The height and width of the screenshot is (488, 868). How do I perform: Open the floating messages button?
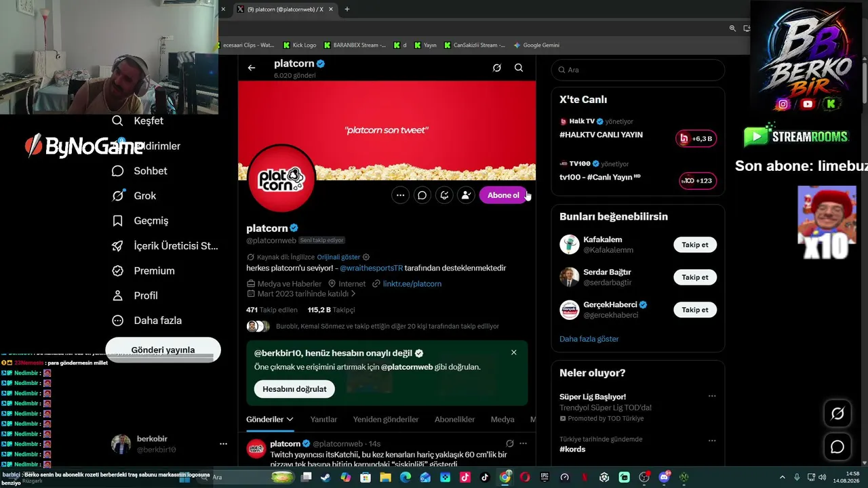coord(837,447)
